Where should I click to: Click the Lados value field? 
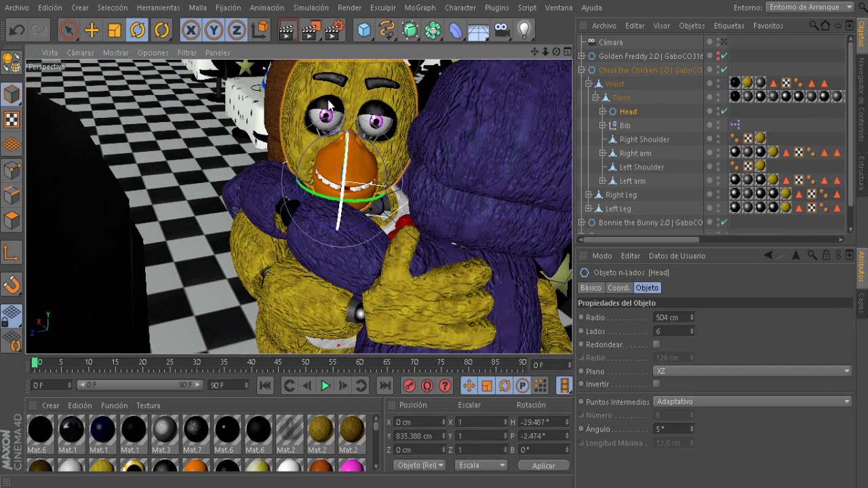click(673, 331)
